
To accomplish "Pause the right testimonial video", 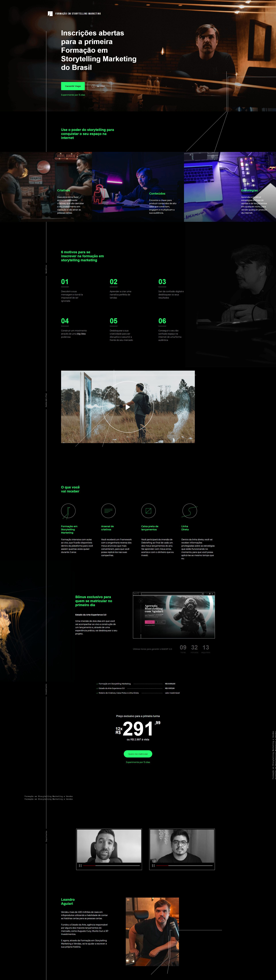I will pos(153,865).
